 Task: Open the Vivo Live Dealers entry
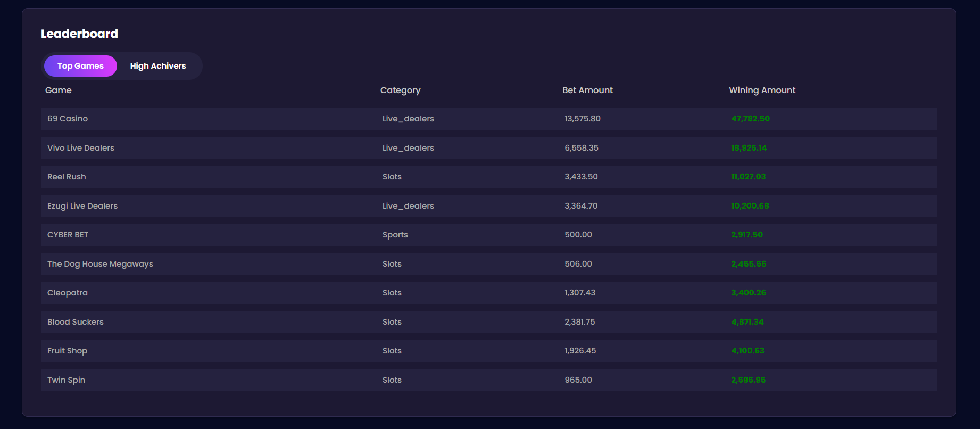point(81,148)
